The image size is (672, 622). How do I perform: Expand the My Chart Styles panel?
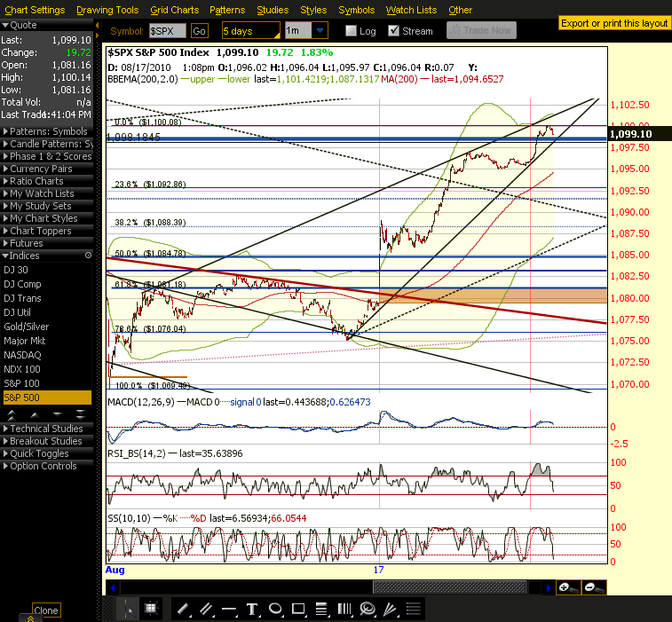point(46,218)
